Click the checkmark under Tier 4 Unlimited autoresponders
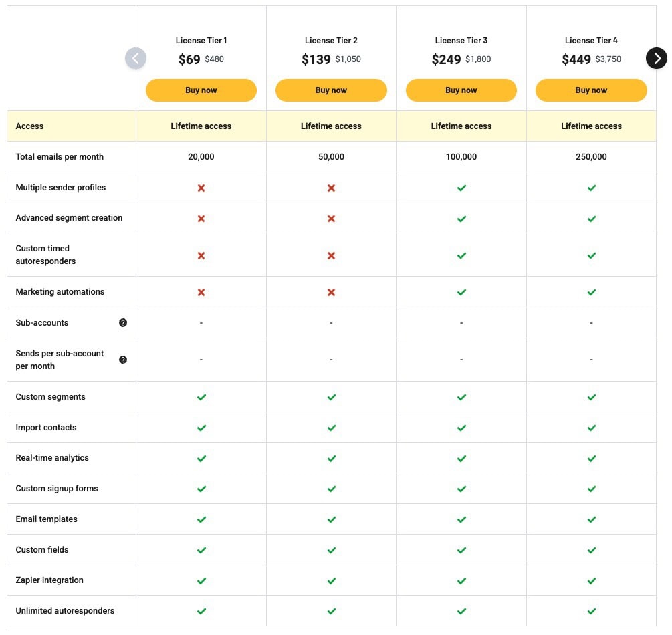Image resolution: width=672 pixels, height=635 pixels. [591, 611]
